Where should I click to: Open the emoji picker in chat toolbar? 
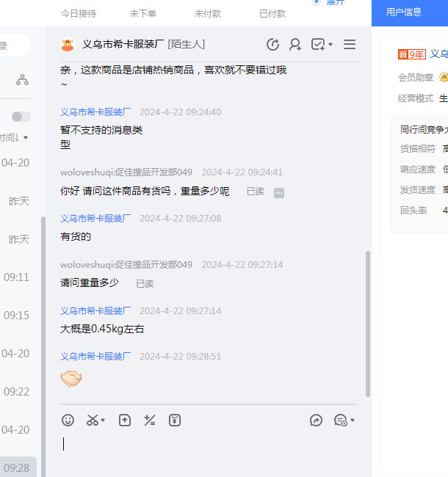(x=68, y=420)
